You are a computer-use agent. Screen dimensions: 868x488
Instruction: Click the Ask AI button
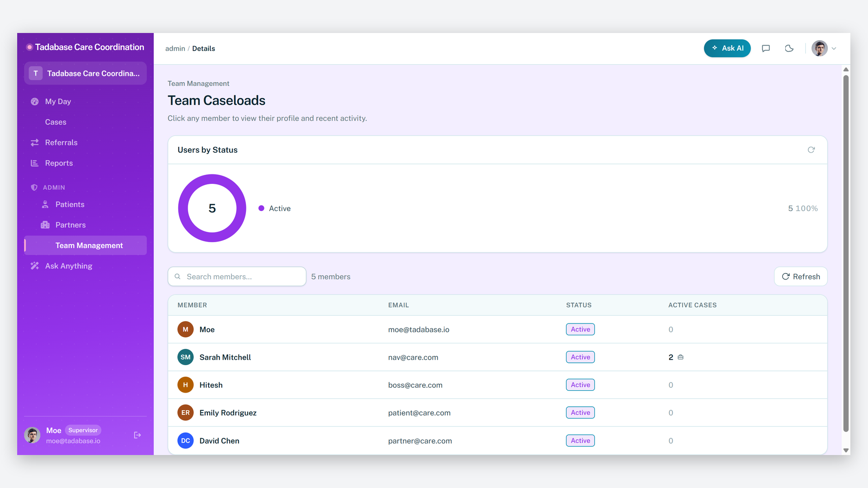(727, 48)
